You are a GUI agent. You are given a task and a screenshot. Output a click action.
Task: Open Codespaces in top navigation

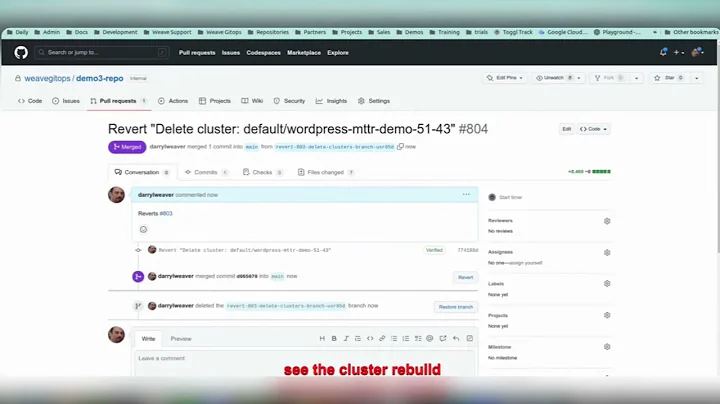click(263, 53)
